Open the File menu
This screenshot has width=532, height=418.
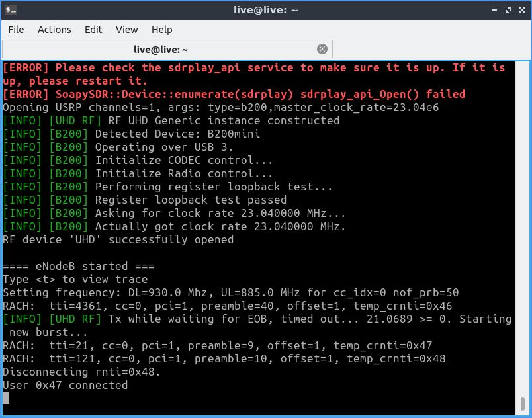coord(16,30)
